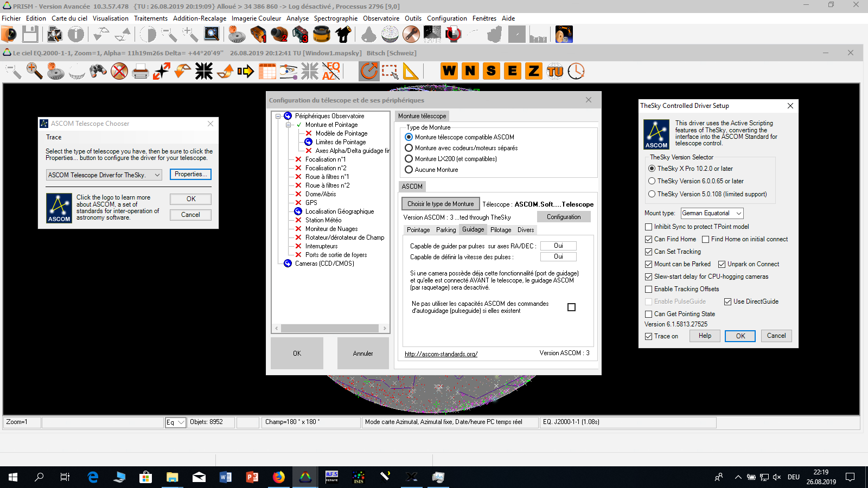Select Localisation Géographique in the tree
Screen dimensions: 868x488
point(339,211)
